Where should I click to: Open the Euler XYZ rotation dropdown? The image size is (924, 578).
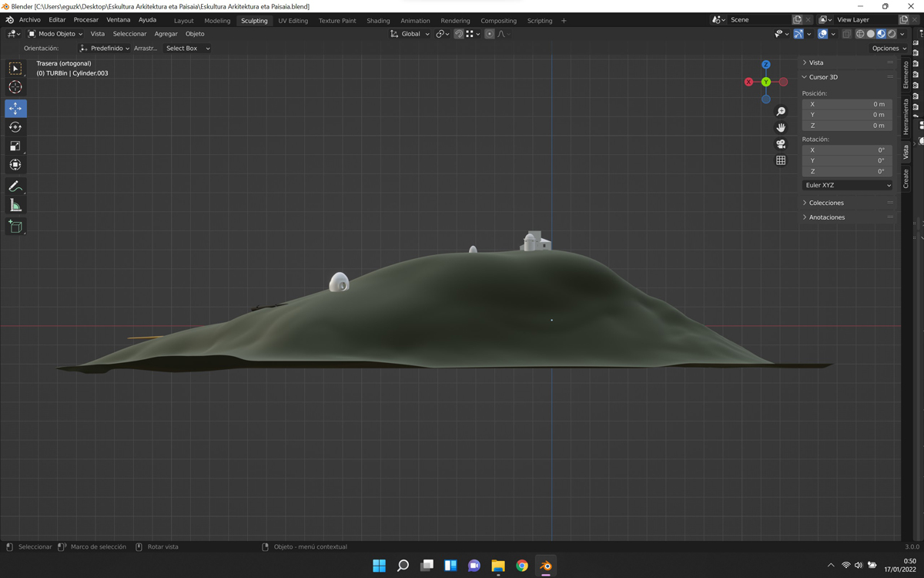pyautogui.click(x=847, y=185)
